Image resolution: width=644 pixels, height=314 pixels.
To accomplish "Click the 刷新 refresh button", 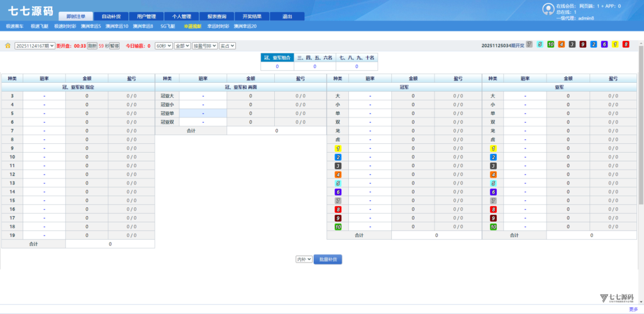I will [x=92, y=46].
